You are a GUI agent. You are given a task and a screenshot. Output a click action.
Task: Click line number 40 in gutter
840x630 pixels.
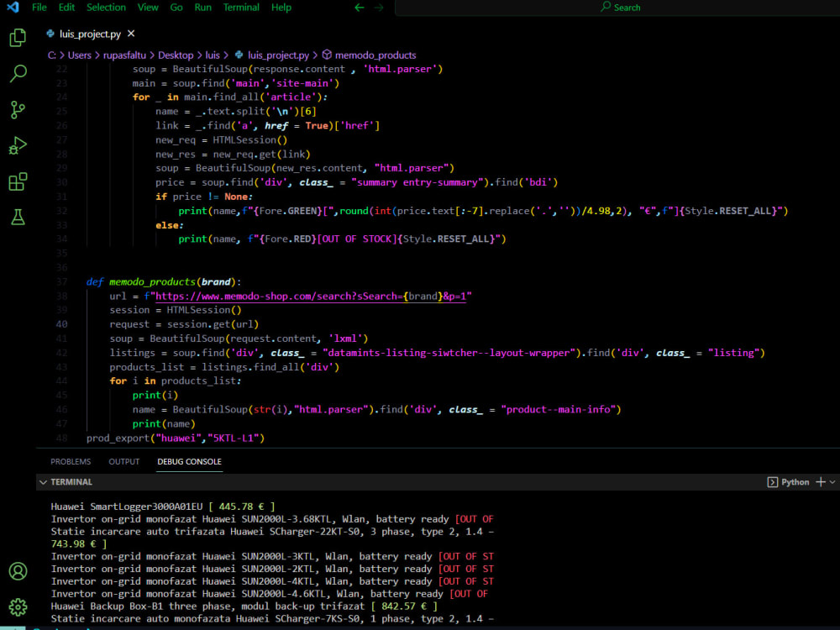[61, 324]
